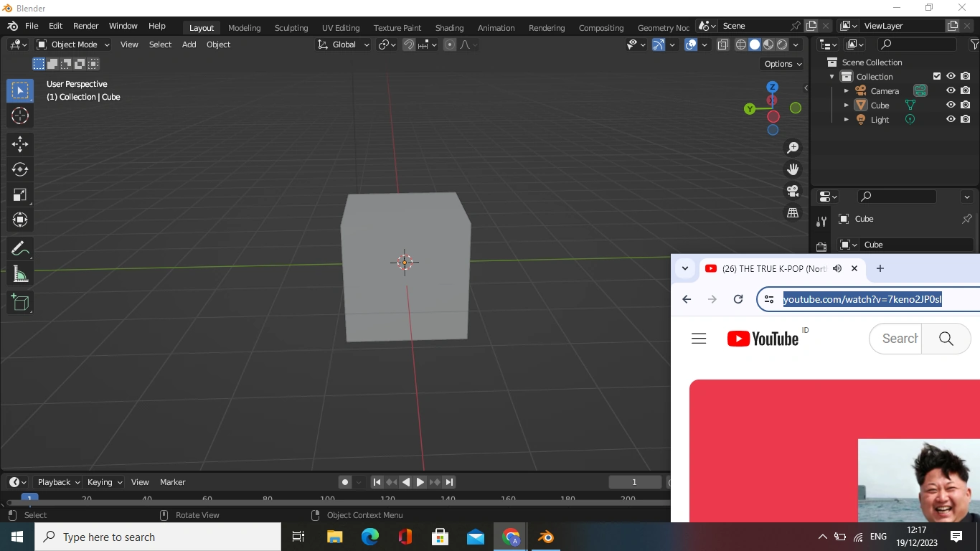Activate the Annotate pencil tool
Screen dimensions: 980x551
[x=20, y=249]
